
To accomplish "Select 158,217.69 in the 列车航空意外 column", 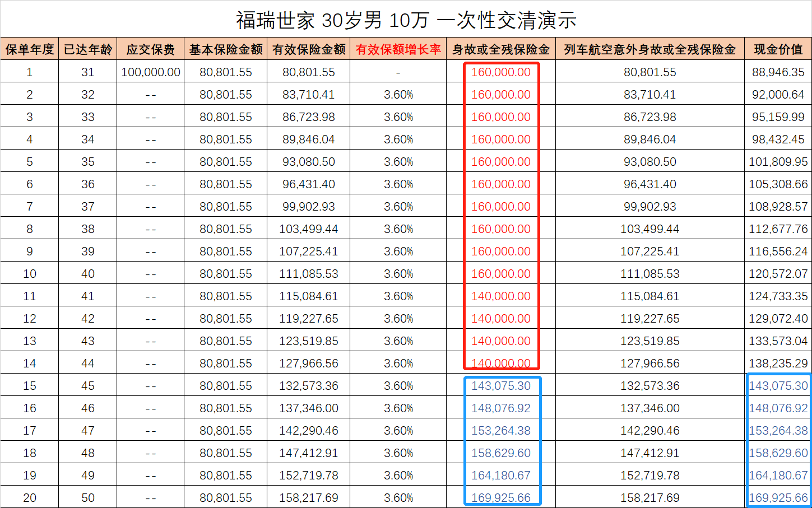I will 650,498.
